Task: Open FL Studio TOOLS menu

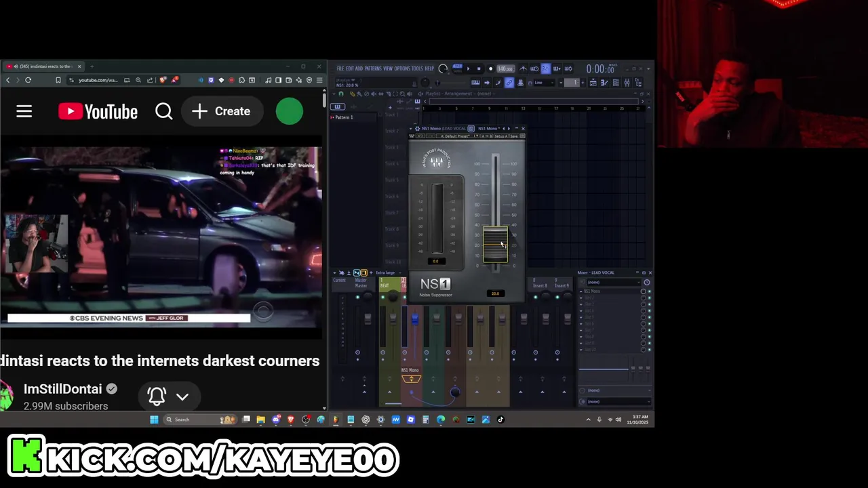Action: 417,68
